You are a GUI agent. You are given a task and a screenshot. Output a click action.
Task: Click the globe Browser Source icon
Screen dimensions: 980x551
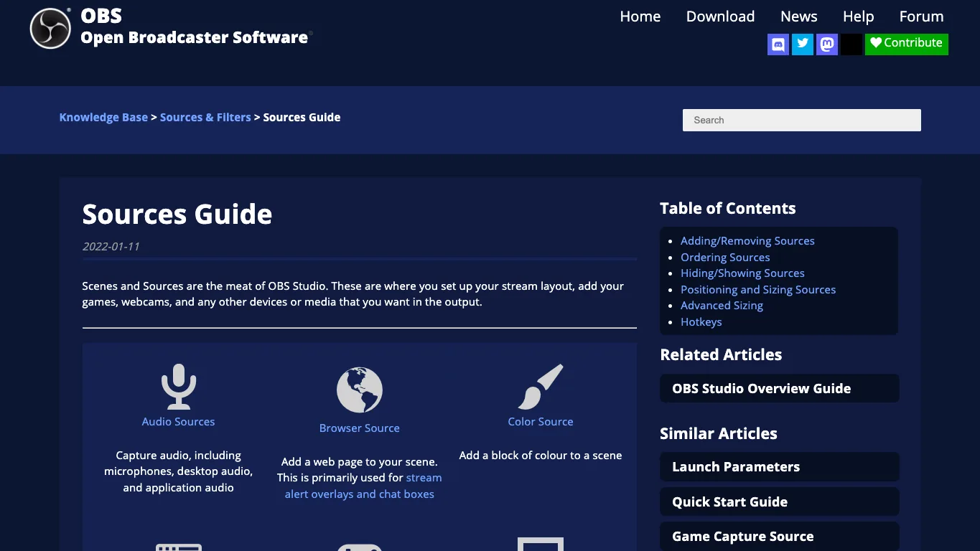[360, 390]
